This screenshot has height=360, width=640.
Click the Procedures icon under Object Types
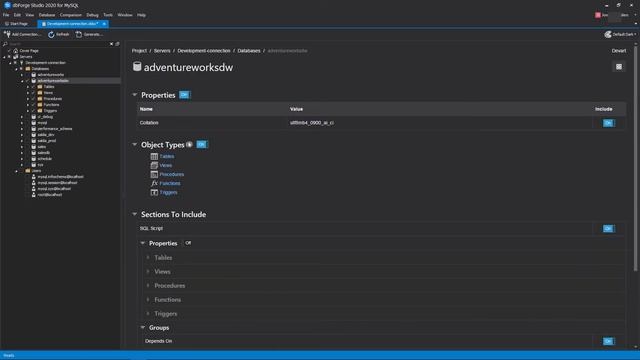click(x=154, y=174)
